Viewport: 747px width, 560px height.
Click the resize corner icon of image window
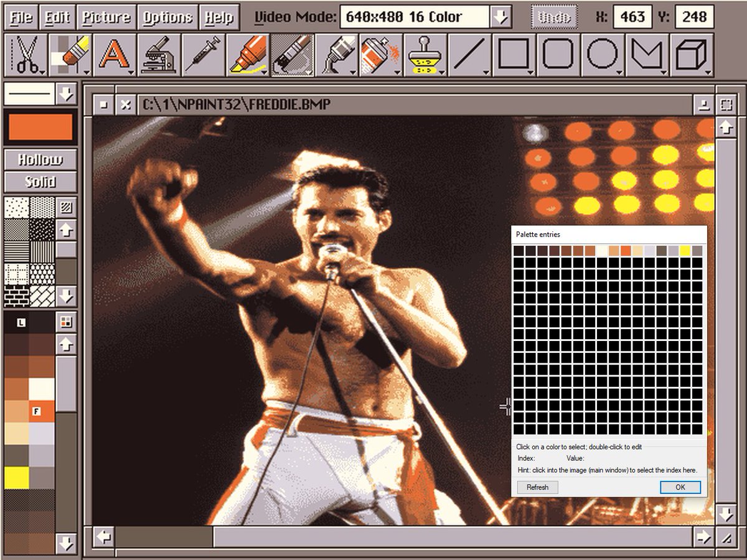point(725,536)
